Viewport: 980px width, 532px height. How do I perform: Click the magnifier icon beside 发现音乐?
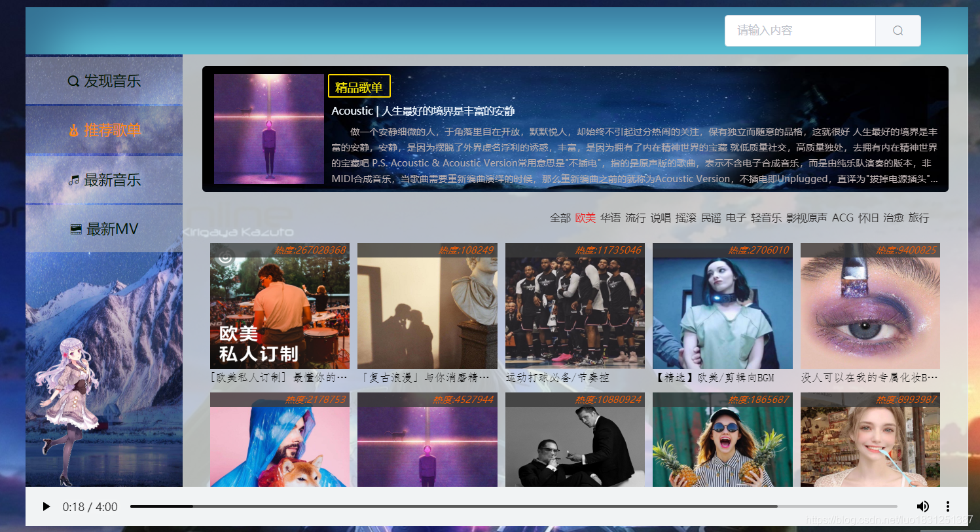[x=73, y=82]
